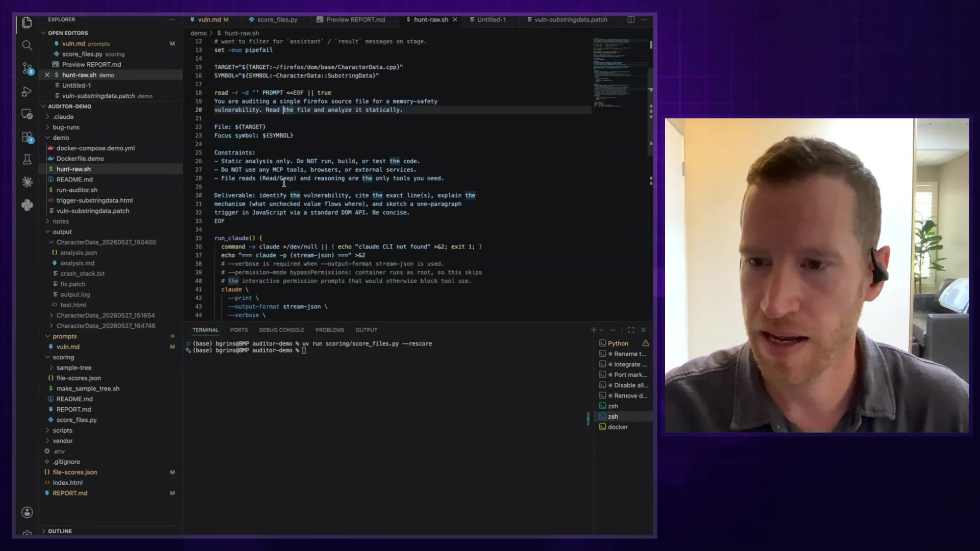Open the new terminal launch profile dropdown

tap(602, 330)
